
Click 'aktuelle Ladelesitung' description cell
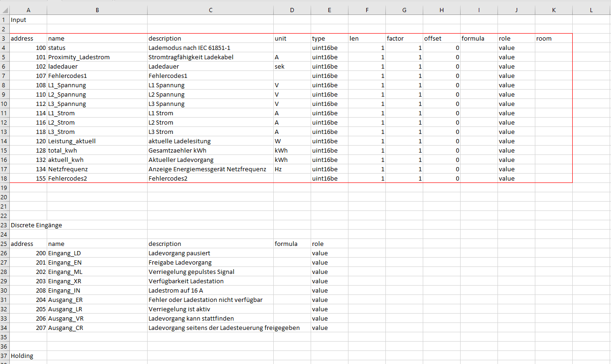tap(211, 141)
